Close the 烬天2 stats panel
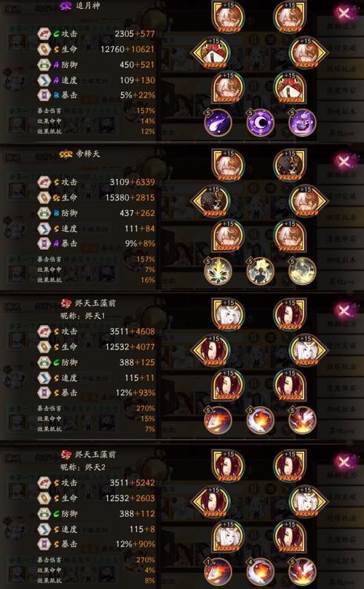The image size is (364, 589). coord(344,461)
